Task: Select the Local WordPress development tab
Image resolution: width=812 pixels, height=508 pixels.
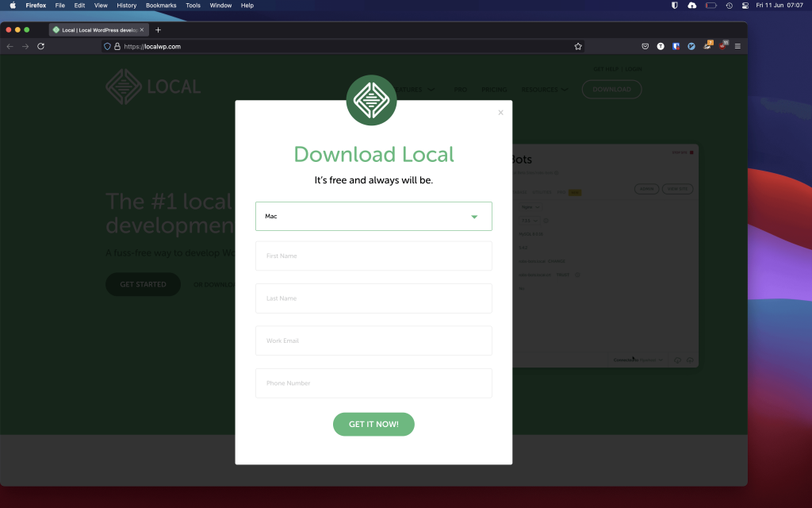Action: (99, 29)
